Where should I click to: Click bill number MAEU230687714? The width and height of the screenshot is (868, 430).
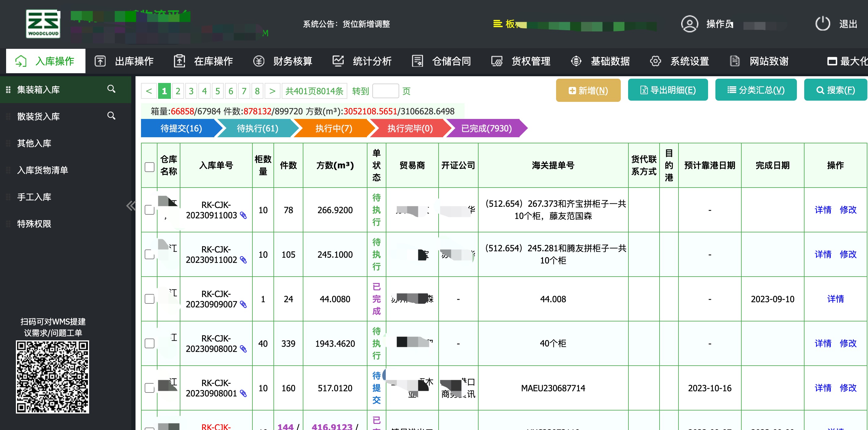click(553, 388)
